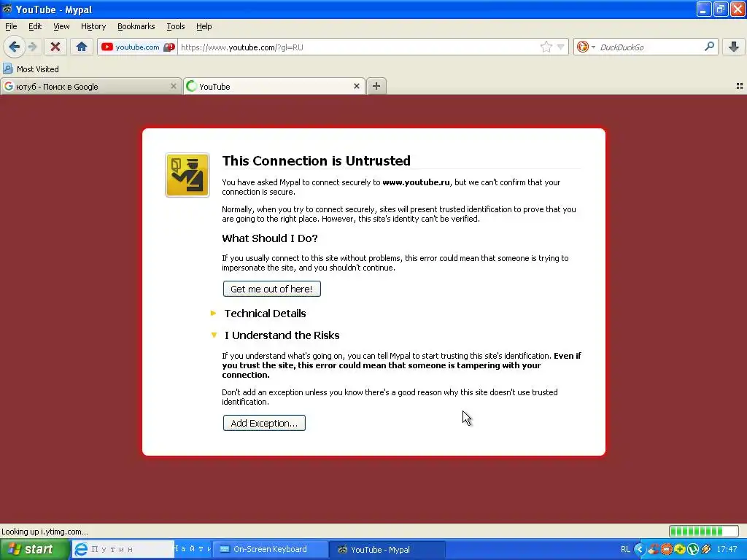Click the 'Найти' button on the taskbar
Viewport: 747px width, 560px height.
193,549
